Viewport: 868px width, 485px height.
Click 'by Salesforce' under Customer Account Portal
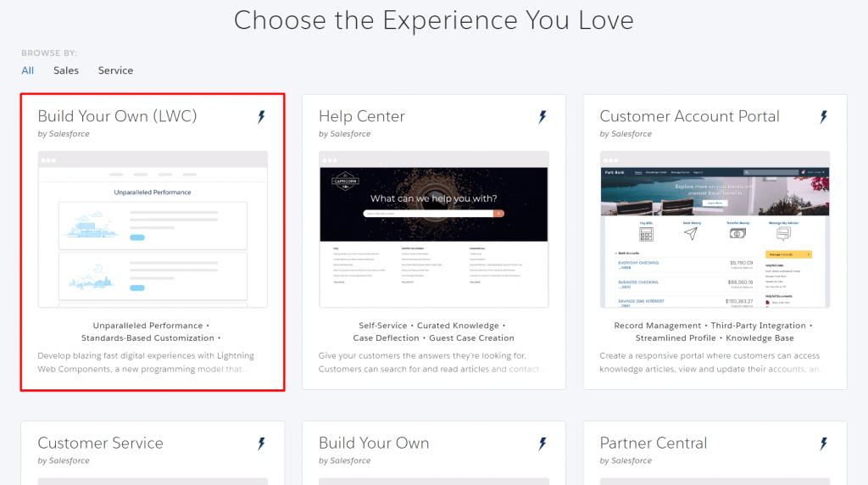[x=626, y=134]
